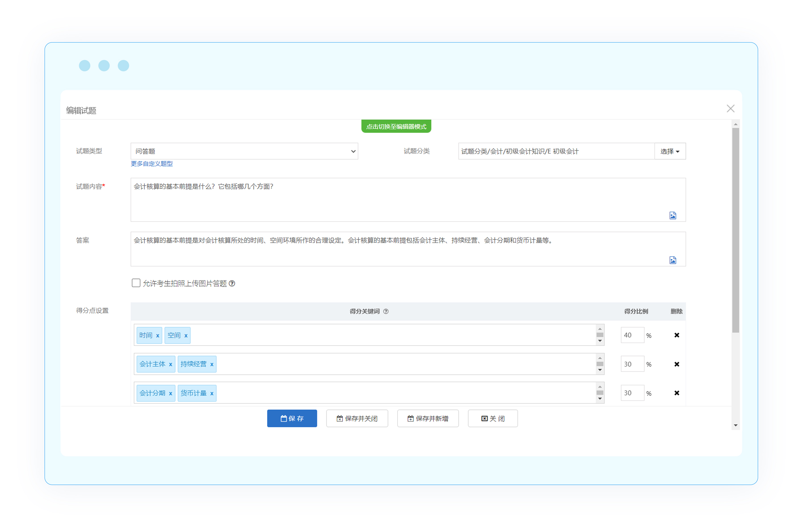Enable 允许考生拍照上传图片答题 checkbox
Viewport: 803px width, 532px height.
(136, 283)
